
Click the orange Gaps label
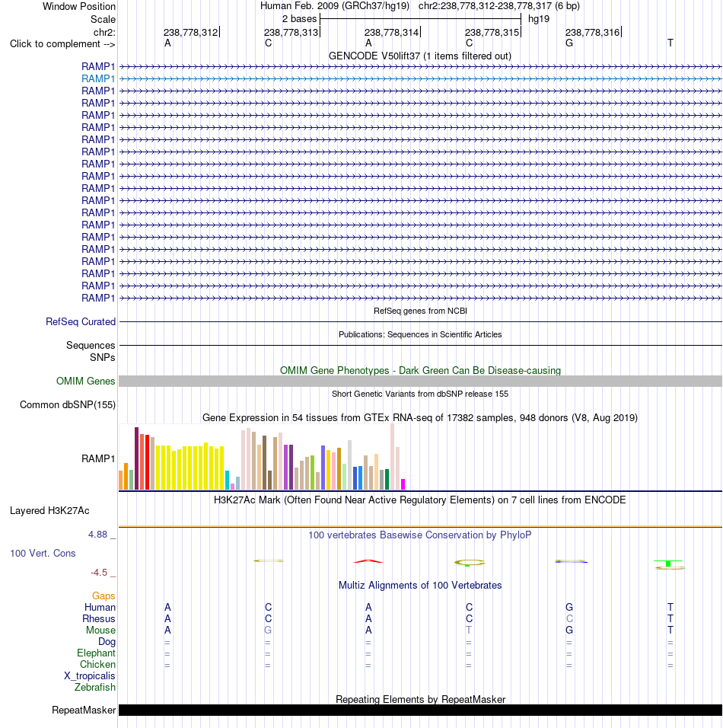(104, 596)
